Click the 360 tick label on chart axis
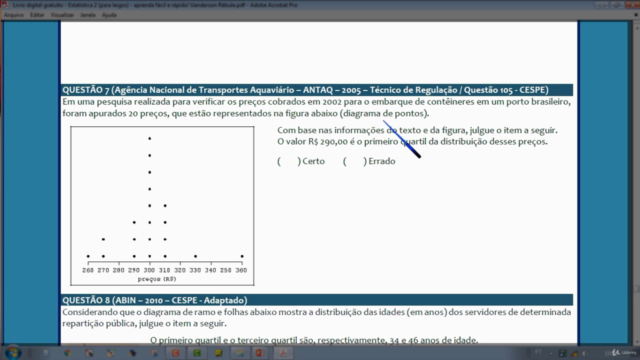This screenshot has height=360, width=640. [242, 270]
